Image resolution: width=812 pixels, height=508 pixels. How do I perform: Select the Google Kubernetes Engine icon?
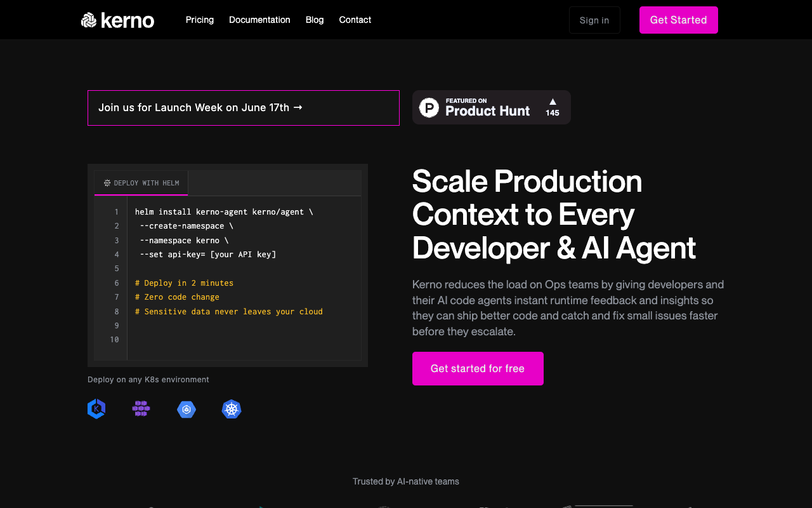pos(186,409)
